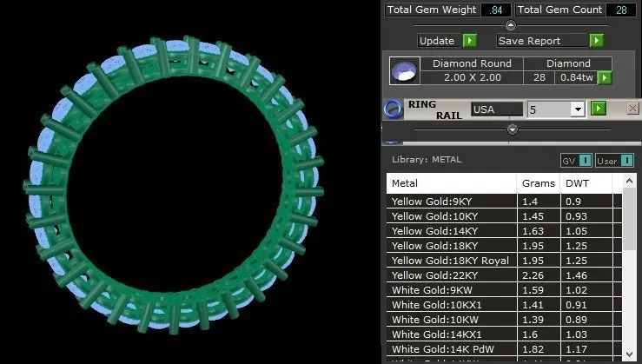Viewport: 642px width, 364px height.
Task: Click the green arrow beside 0.84tw
Action: click(x=605, y=77)
